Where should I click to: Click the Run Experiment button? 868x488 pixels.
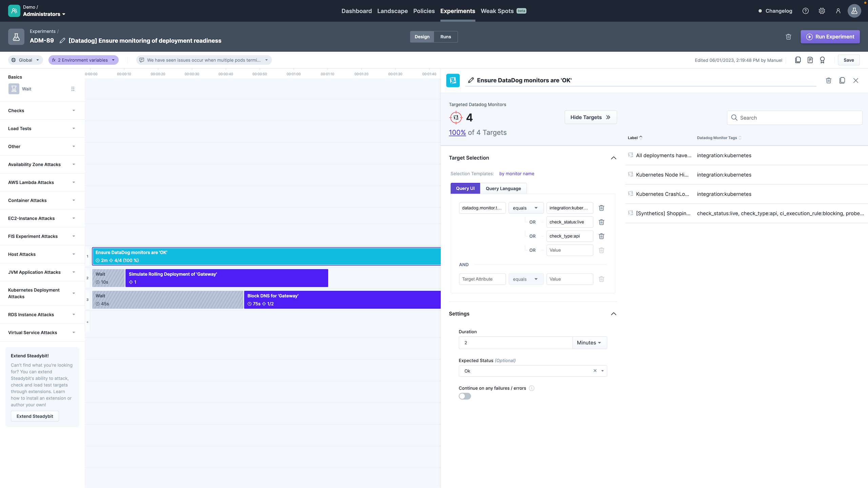830,37
